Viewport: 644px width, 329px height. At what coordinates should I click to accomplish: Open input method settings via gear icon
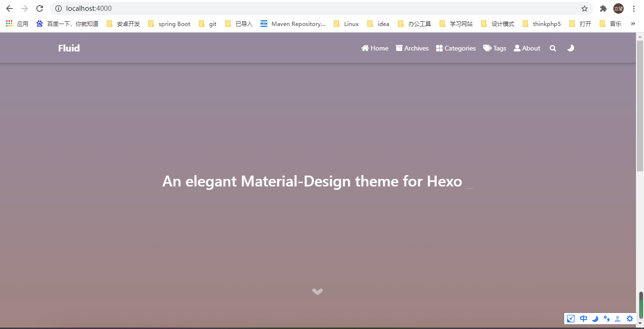point(629,319)
